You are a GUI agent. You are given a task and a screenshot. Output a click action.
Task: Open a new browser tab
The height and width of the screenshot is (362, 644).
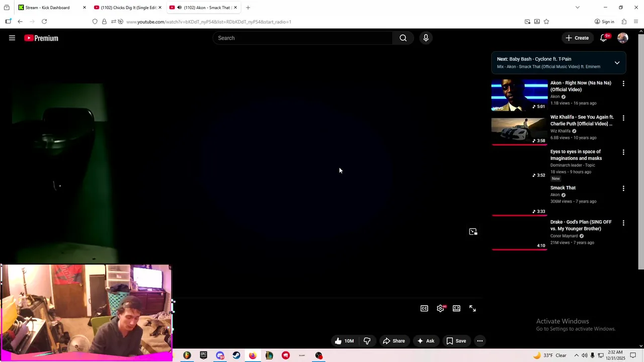click(x=248, y=8)
